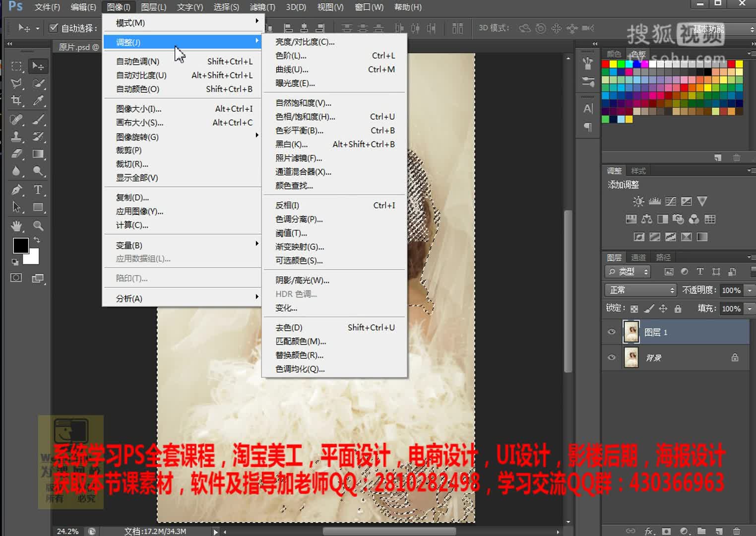The height and width of the screenshot is (536, 756).
Task: Expand fill 100% dropdown arrow
Action: 750,309
